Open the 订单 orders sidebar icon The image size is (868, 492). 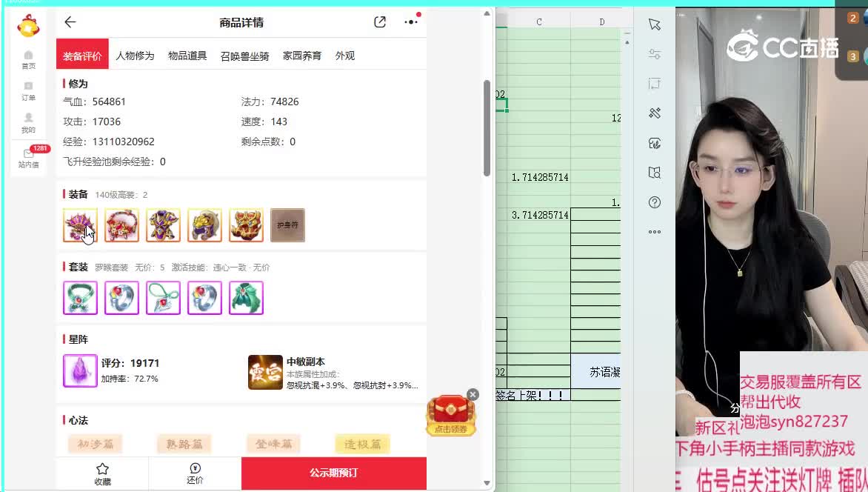coord(28,91)
